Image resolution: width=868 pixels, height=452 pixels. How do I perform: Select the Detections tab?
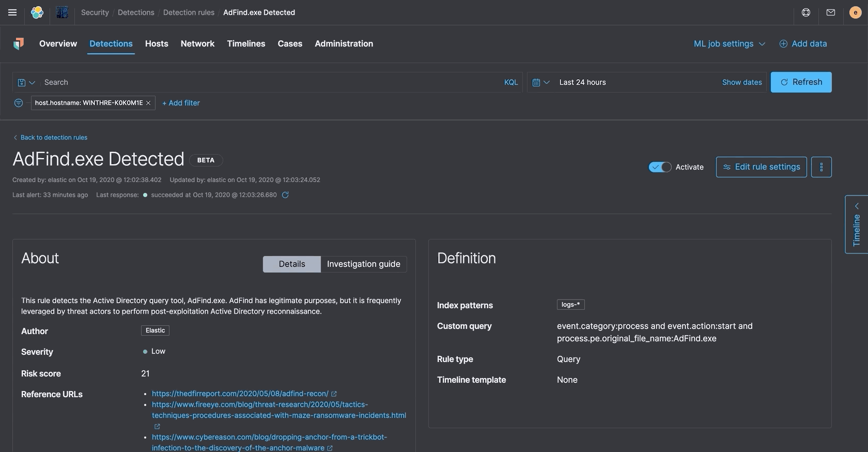tap(111, 44)
